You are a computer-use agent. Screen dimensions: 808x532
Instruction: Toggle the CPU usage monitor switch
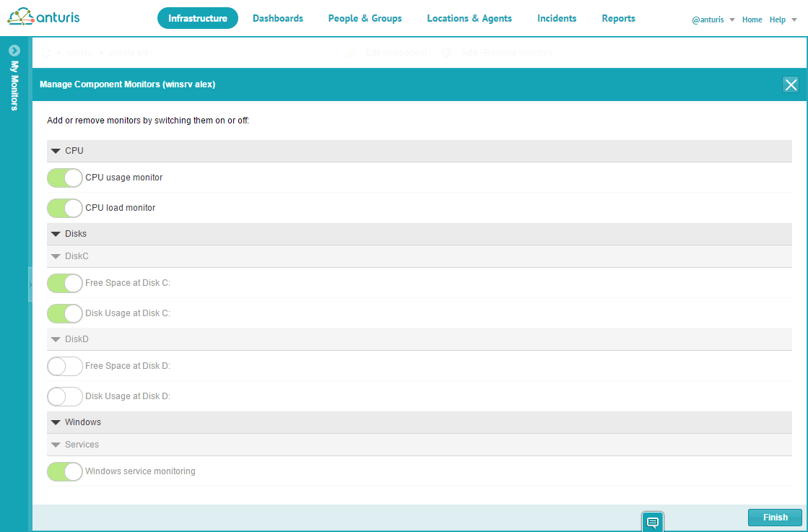[65, 178]
